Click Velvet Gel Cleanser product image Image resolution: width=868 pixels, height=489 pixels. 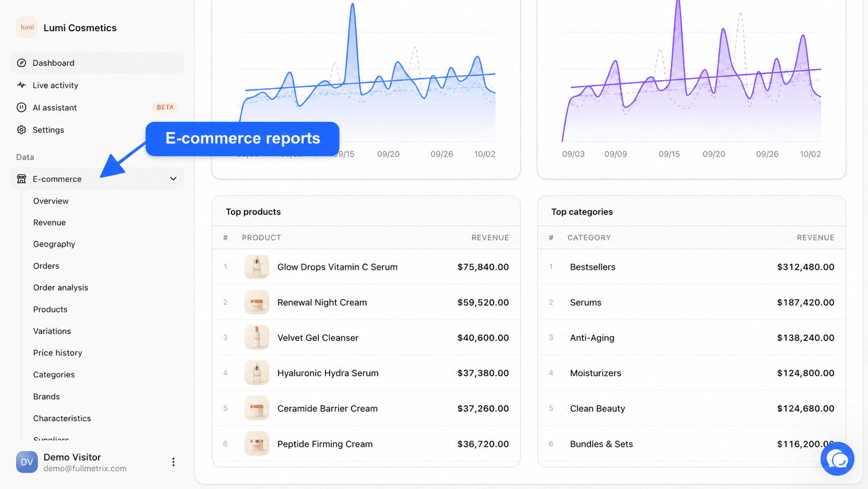click(257, 337)
